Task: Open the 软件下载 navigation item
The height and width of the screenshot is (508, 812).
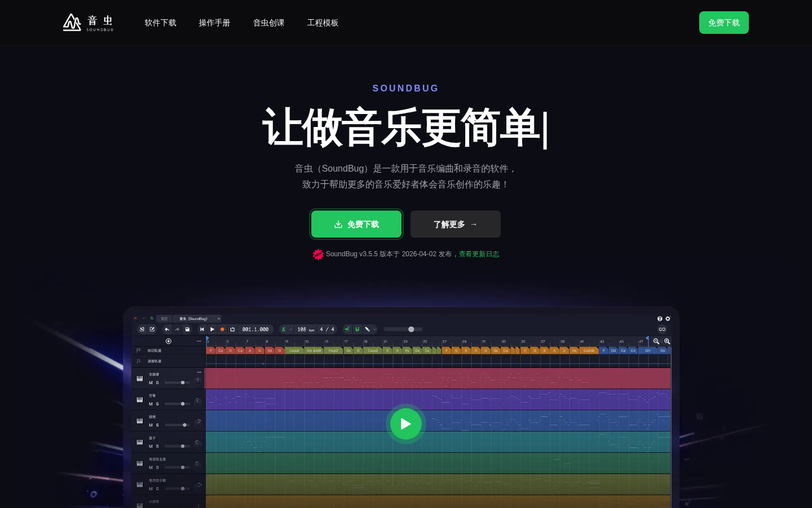Action: tap(161, 23)
